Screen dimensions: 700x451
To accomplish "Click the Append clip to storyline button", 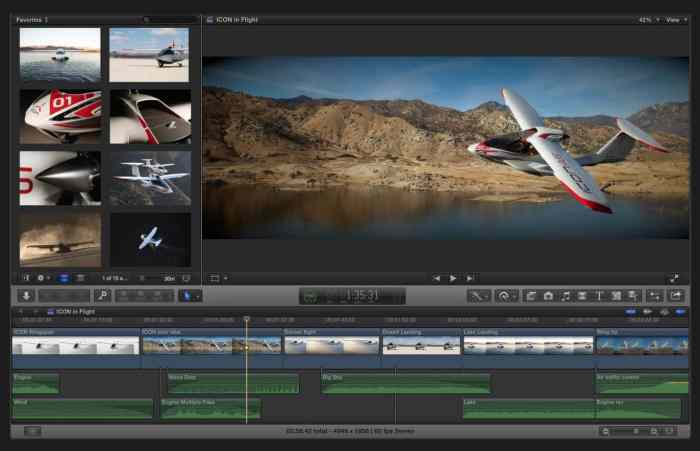I will tap(158, 296).
